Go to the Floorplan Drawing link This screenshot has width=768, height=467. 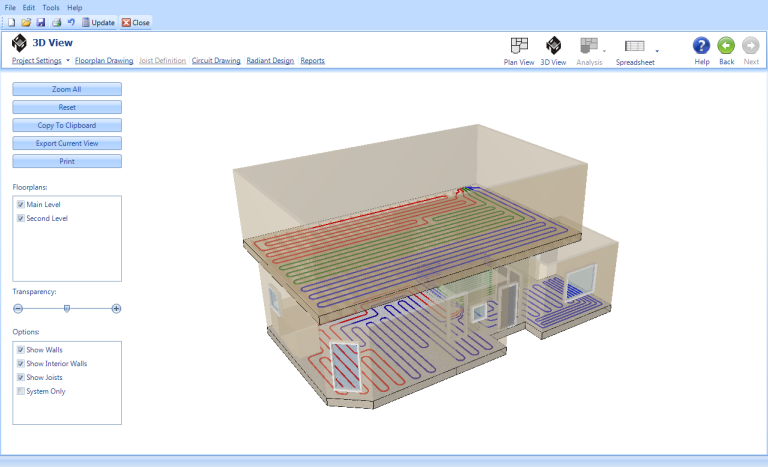(x=104, y=61)
